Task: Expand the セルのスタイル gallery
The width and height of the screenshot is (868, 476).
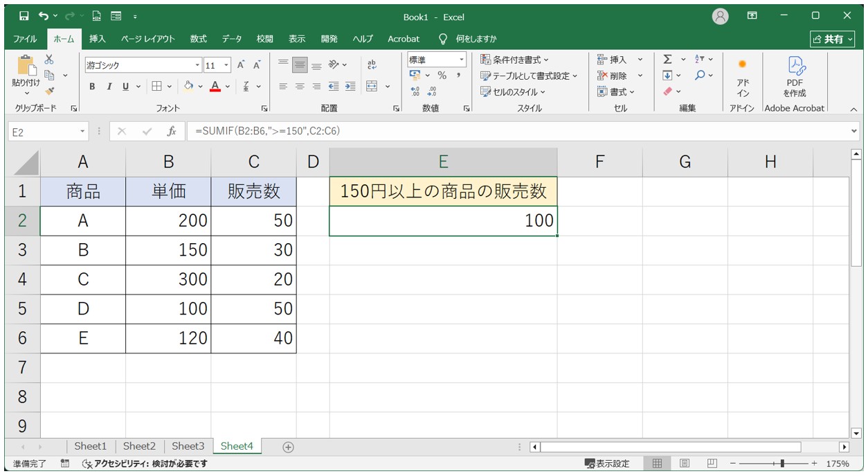Action: pos(513,91)
